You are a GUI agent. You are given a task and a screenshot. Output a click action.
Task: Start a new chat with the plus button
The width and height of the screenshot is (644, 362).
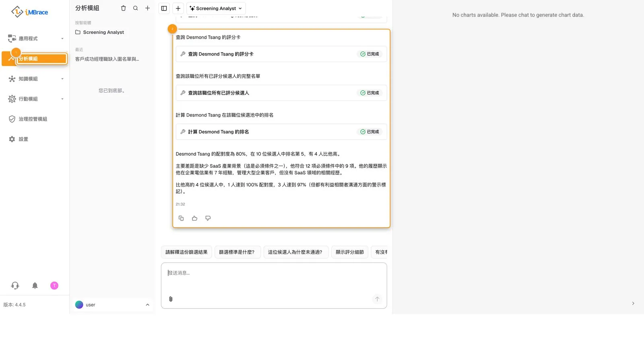pyautogui.click(x=178, y=8)
